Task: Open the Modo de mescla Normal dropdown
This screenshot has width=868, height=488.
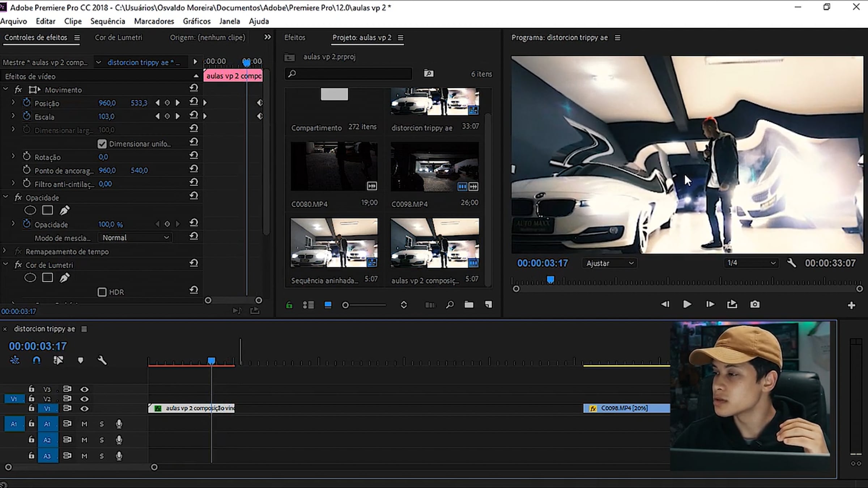Action: click(x=135, y=237)
